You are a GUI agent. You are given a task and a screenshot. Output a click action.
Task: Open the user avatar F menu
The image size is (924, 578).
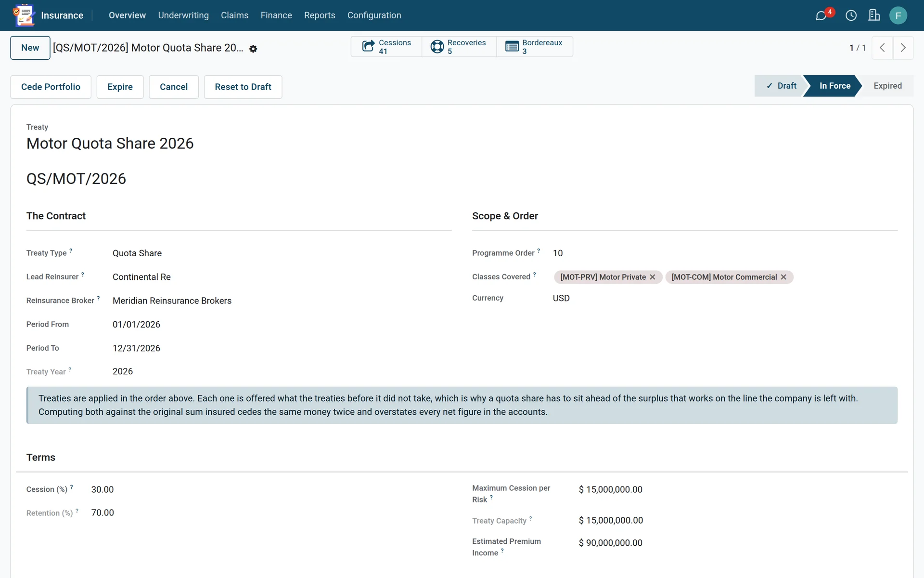click(898, 15)
